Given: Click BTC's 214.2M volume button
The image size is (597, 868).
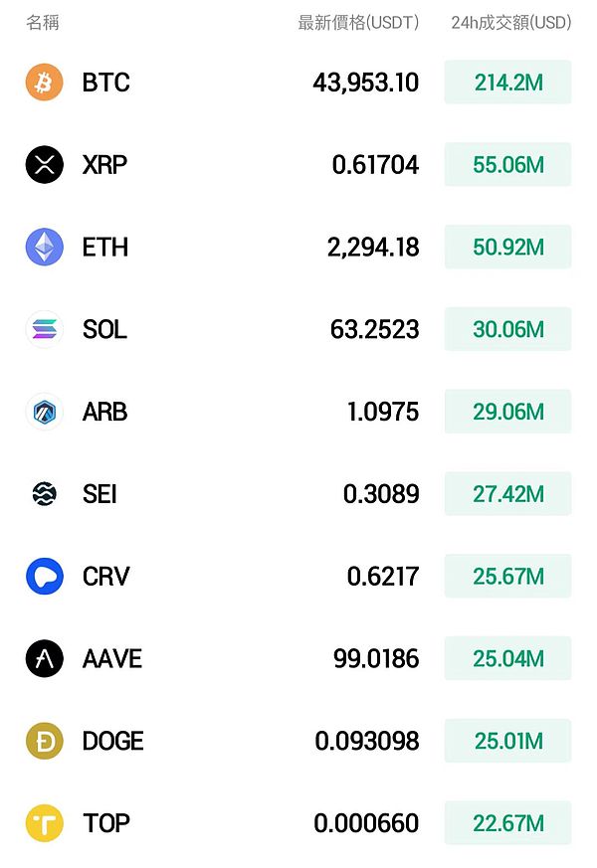Looking at the screenshot, I should coord(507,83).
